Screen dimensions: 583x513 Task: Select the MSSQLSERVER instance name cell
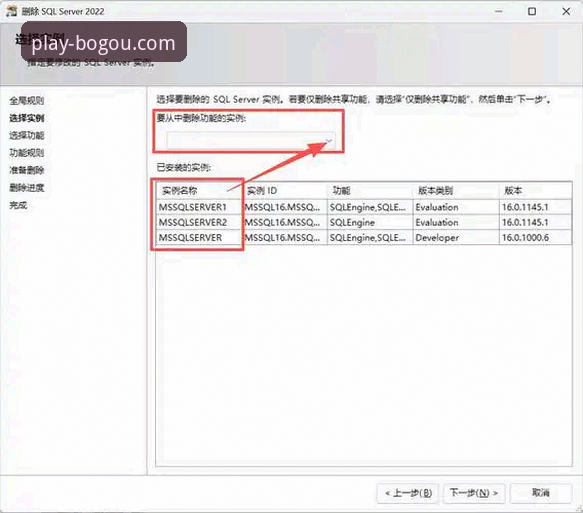[x=199, y=238]
